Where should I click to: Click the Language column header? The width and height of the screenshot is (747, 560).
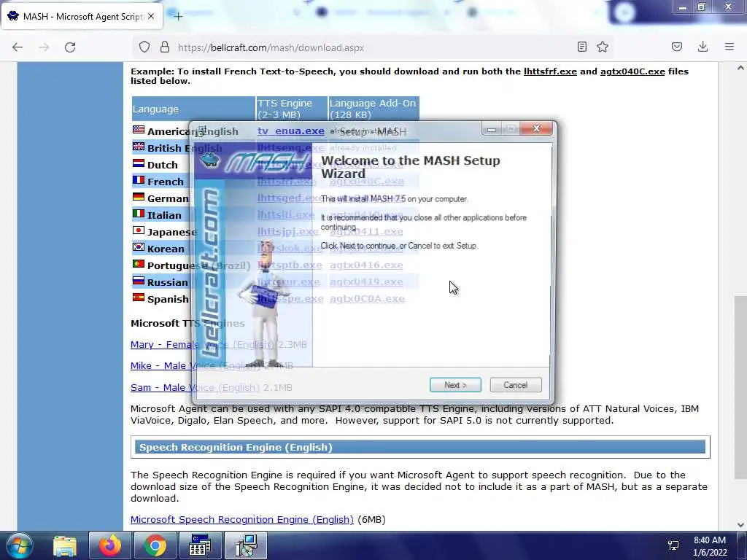(x=193, y=109)
